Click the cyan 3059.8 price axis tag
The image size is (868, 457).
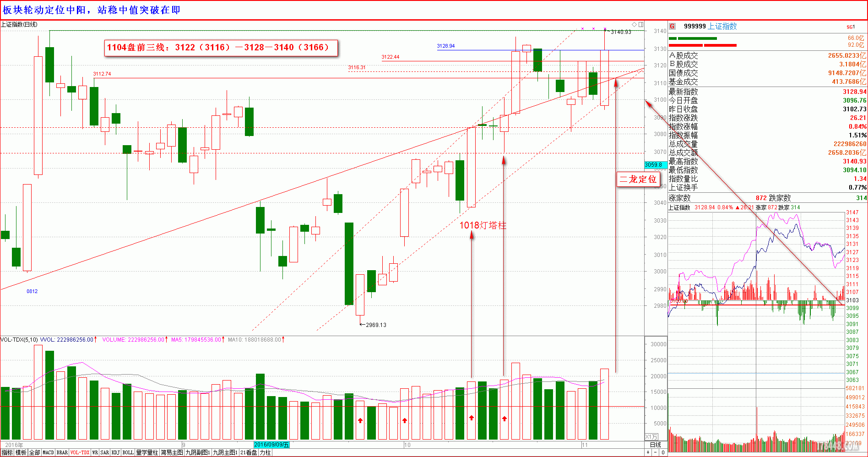coord(655,165)
